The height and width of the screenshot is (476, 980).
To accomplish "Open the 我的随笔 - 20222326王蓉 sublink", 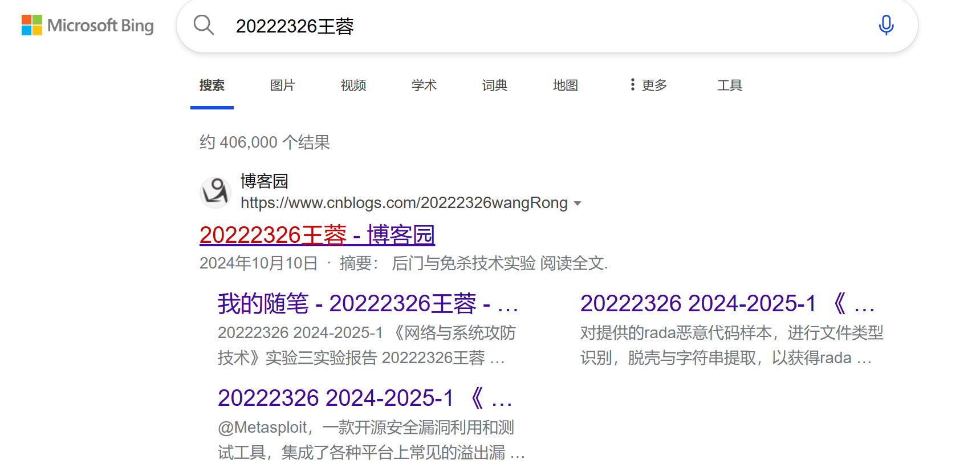I will pyautogui.click(x=368, y=303).
